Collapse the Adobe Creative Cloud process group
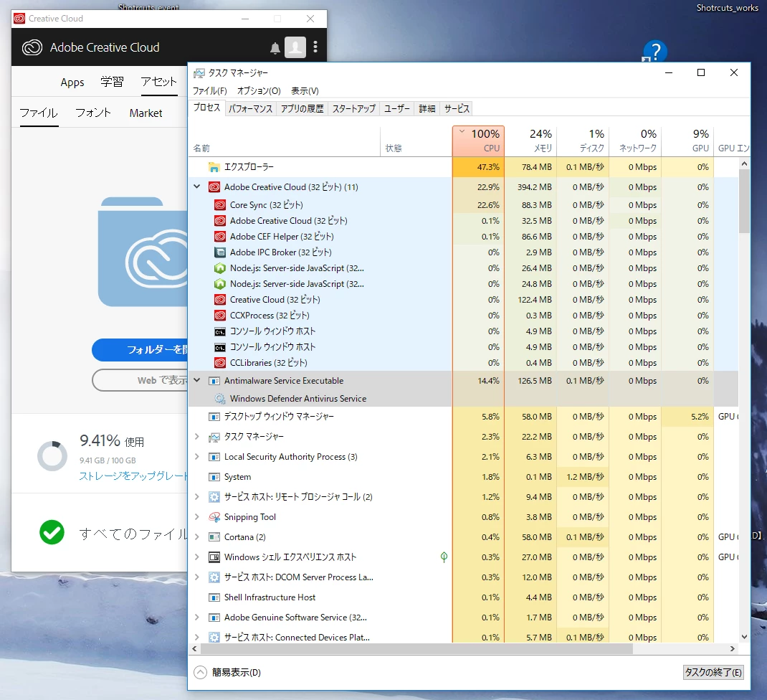This screenshot has height=700, width=767. click(x=197, y=186)
